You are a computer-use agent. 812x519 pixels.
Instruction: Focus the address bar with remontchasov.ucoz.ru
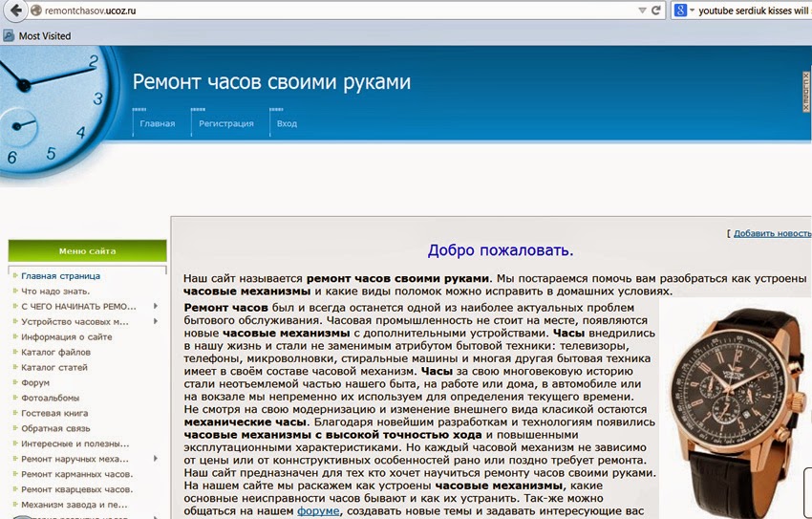tap(336, 11)
